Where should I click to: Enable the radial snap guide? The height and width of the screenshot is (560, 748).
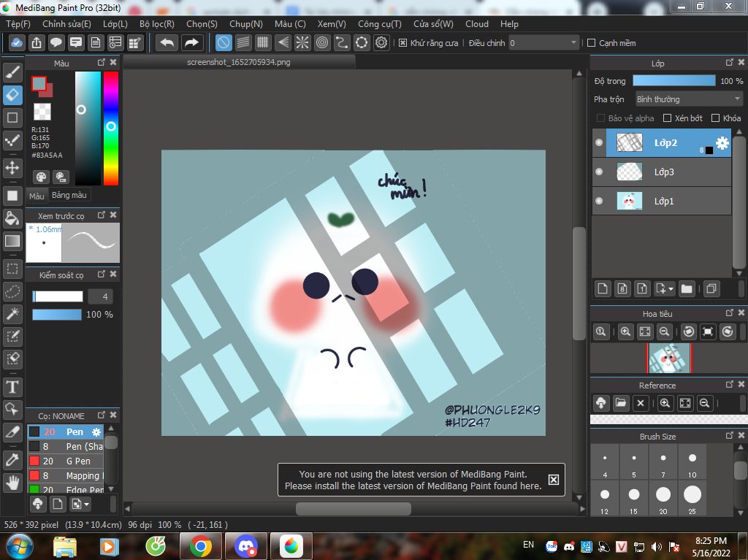pyautogui.click(x=302, y=43)
